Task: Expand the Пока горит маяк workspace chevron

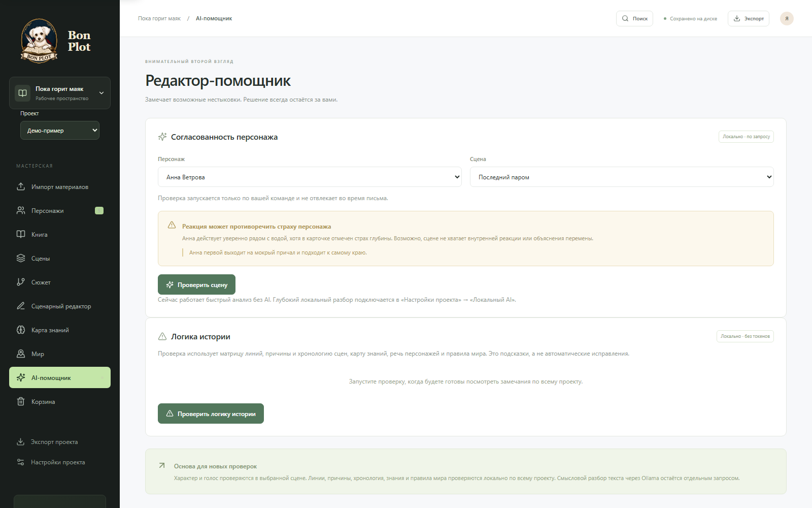Action: pyautogui.click(x=101, y=93)
